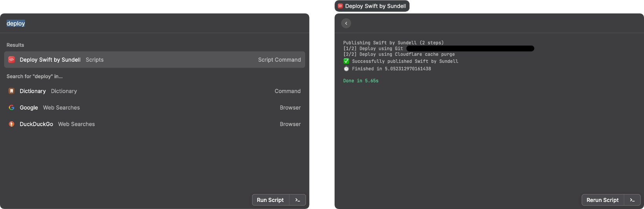Click the Run Script button
644x209 pixels.
(270, 200)
